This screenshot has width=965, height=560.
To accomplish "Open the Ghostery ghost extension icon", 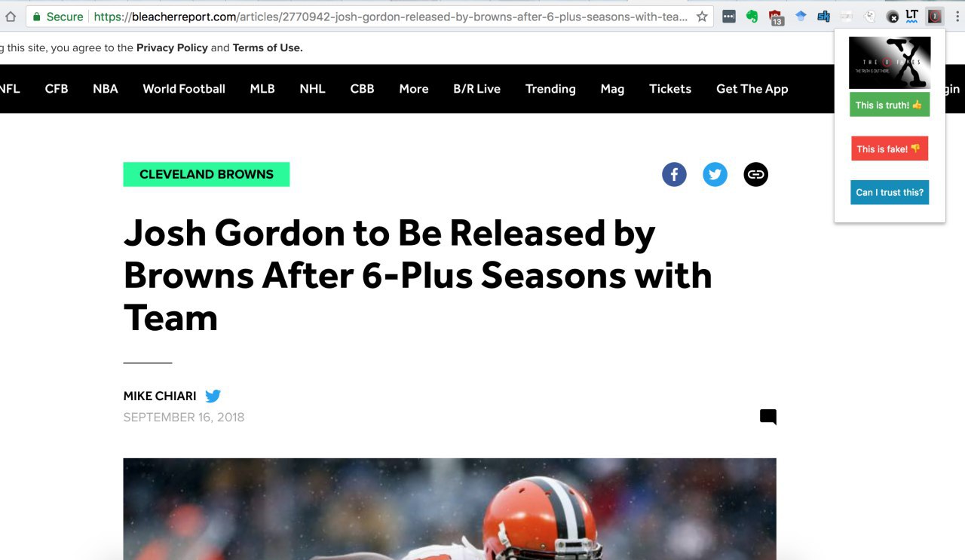I will pos(869,16).
